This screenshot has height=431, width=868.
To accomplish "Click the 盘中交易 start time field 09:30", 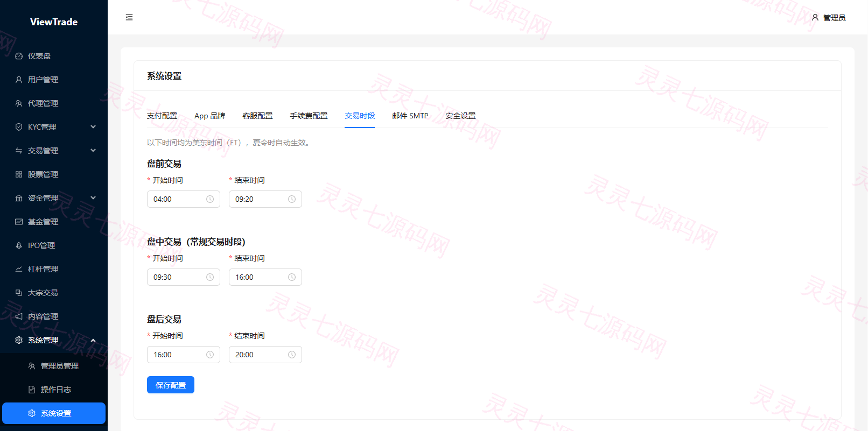I will 184,277.
